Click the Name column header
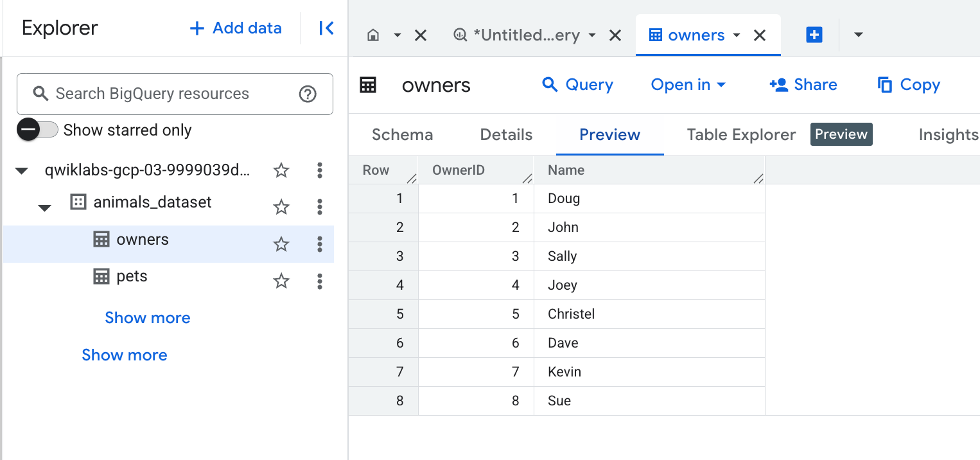Screen dimensions: 980x460 (x=649, y=170)
